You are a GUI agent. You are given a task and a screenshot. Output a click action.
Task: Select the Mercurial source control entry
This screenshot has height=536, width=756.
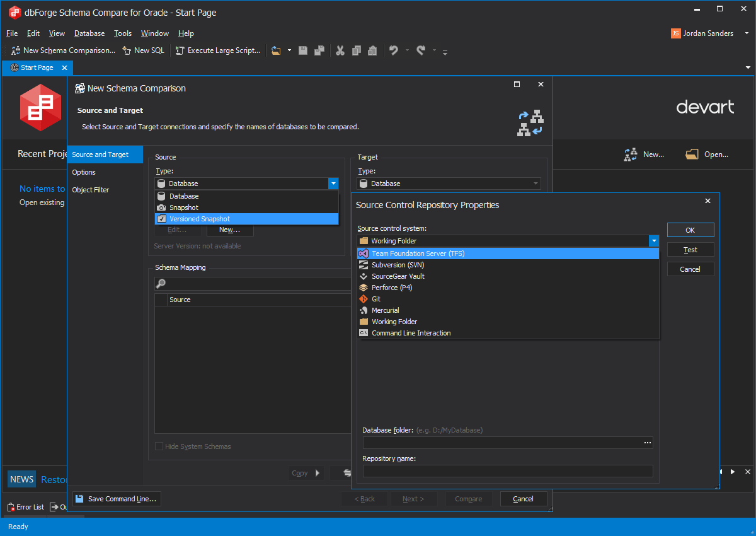pos(385,310)
